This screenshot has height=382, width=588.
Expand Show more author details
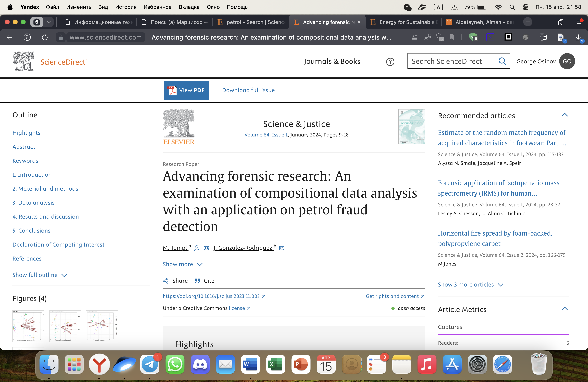[183, 264]
